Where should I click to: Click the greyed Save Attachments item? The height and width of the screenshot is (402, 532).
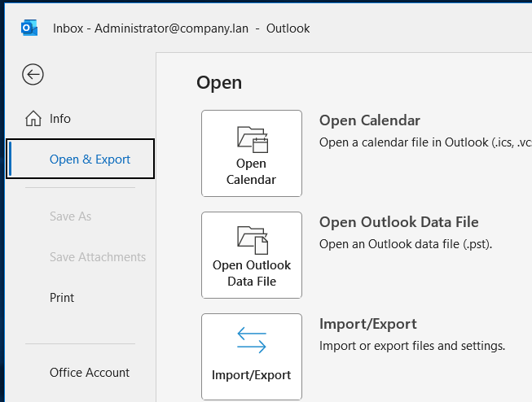click(x=81, y=257)
